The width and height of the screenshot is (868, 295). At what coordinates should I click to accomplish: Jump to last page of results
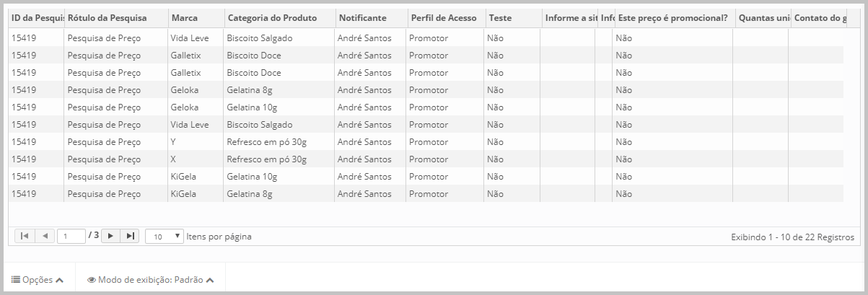click(x=130, y=236)
